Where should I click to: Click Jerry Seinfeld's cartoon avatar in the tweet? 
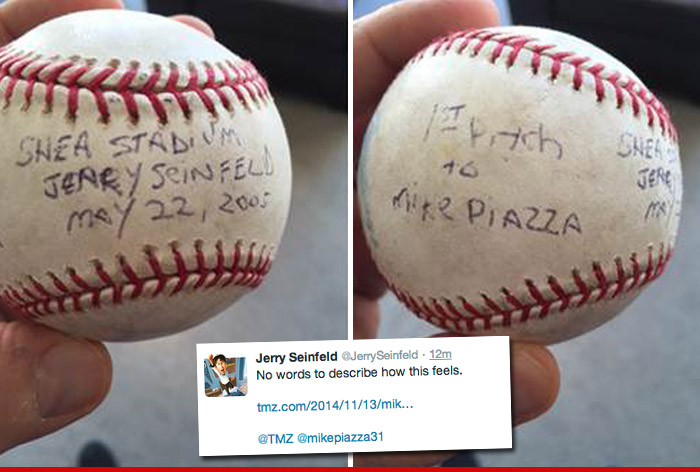226,376
